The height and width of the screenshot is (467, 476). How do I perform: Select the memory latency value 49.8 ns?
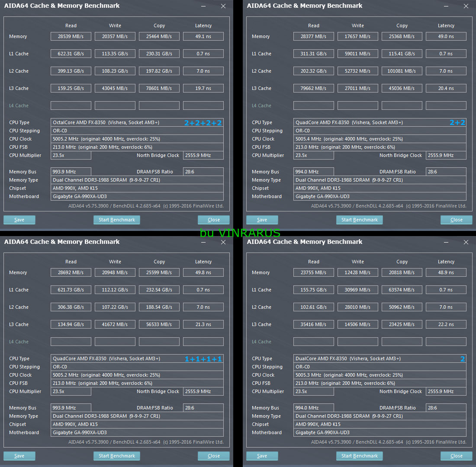click(203, 272)
